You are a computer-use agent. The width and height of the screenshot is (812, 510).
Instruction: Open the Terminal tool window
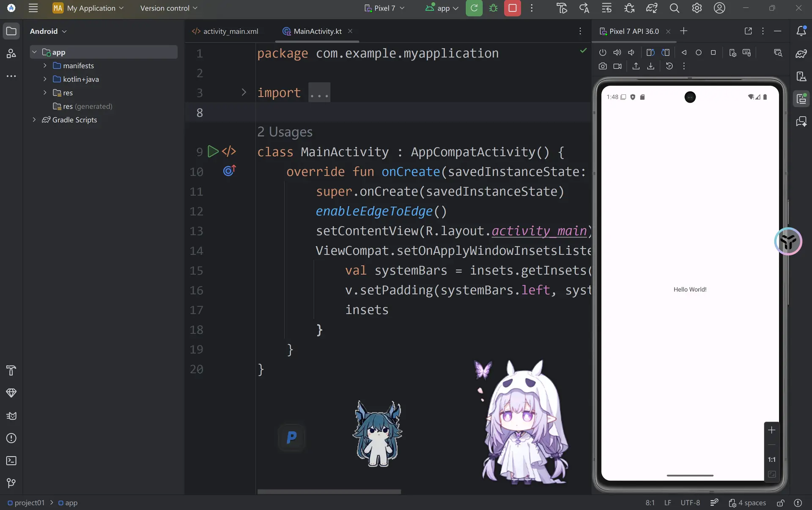tap(11, 461)
